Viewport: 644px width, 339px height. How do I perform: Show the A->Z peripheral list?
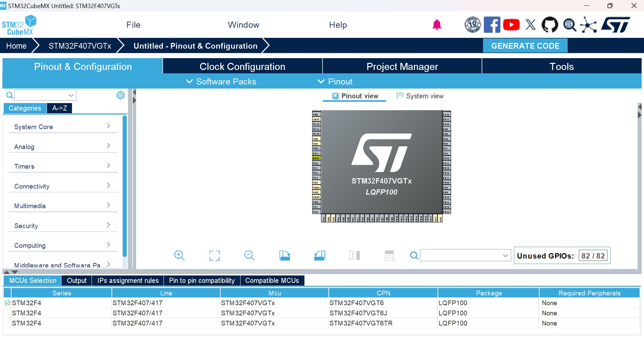click(x=59, y=108)
